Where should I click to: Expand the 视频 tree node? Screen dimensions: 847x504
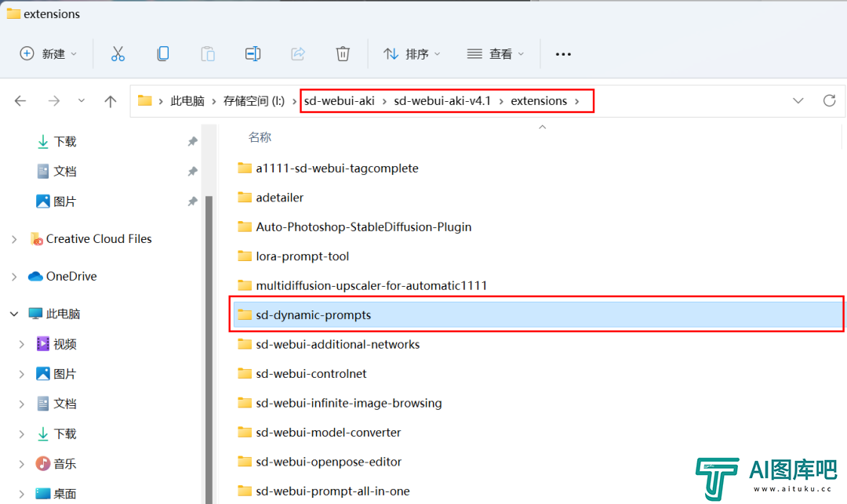[x=22, y=344]
